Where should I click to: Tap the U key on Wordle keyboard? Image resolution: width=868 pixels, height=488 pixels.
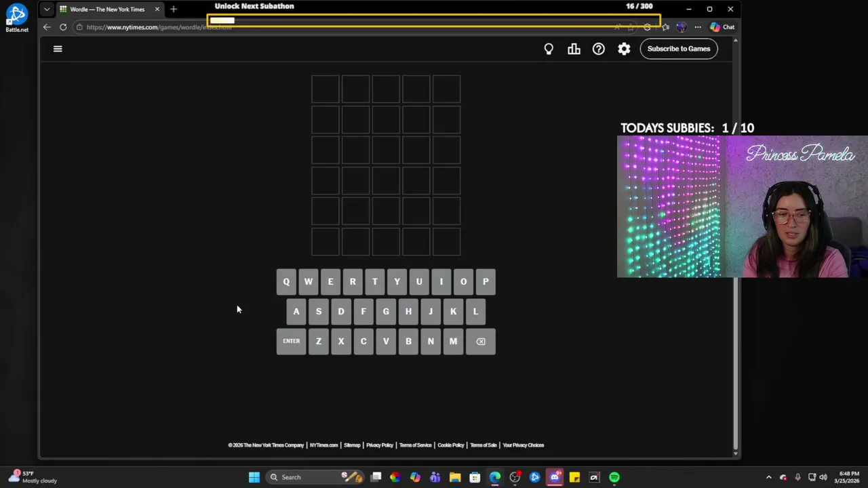point(419,282)
